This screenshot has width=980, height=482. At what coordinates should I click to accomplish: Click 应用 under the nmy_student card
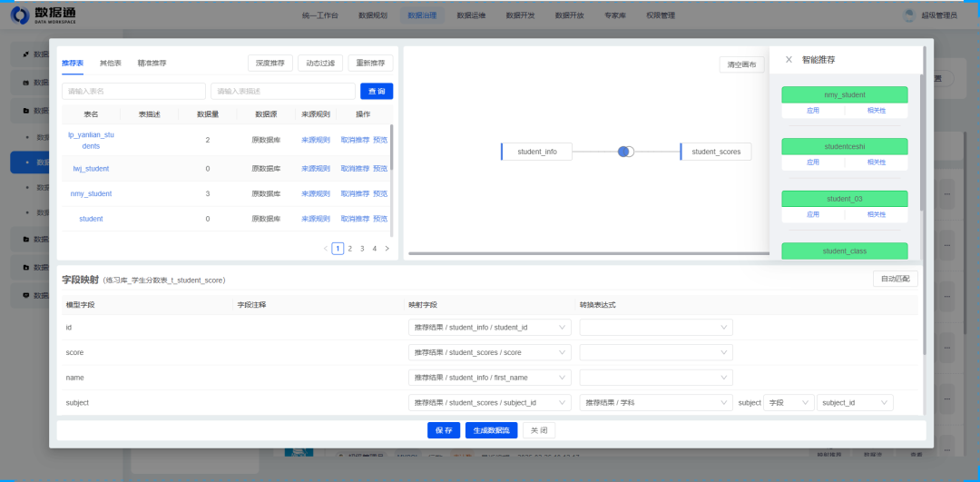pyautogui.click(x=812, y=111)
